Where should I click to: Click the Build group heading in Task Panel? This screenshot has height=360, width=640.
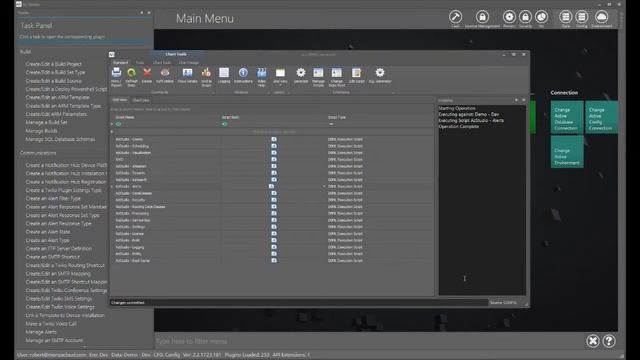tap(25, 52)
